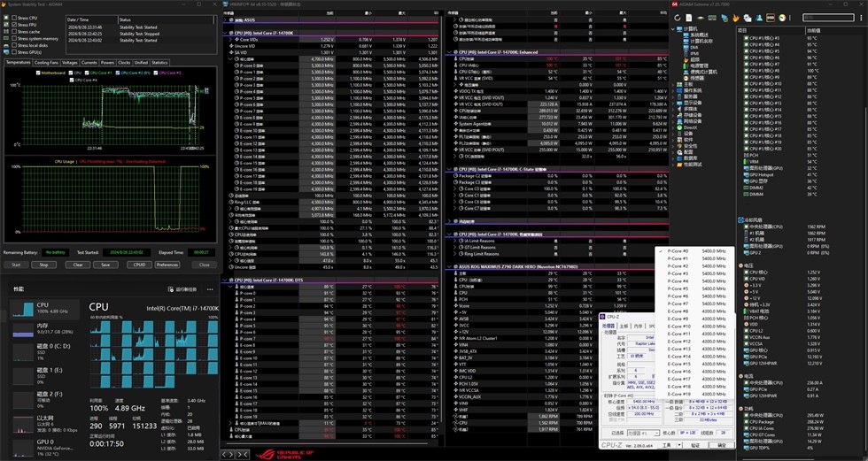Viewport: 868px width, 461px height.
Task: Enable the Stress CPU checkbox
Action: coord(14,18)
